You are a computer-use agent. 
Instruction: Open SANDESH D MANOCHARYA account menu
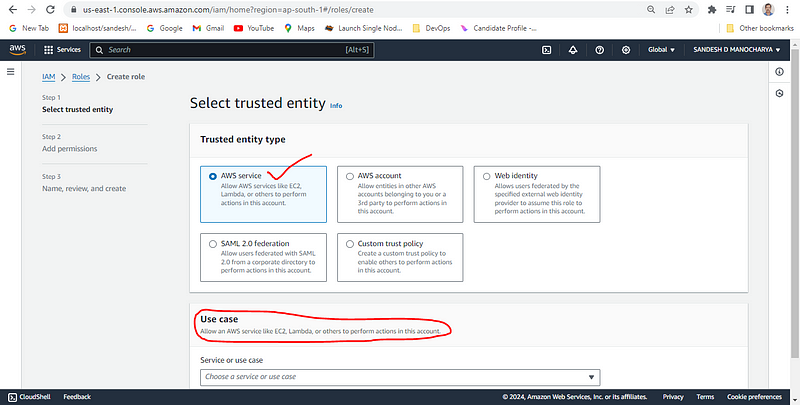point(737,50)
